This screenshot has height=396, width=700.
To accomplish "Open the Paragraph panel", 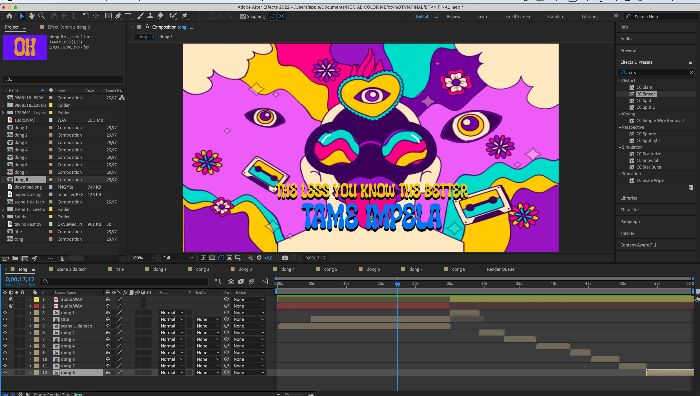I will pyautogui.click(x=630, y=221).
